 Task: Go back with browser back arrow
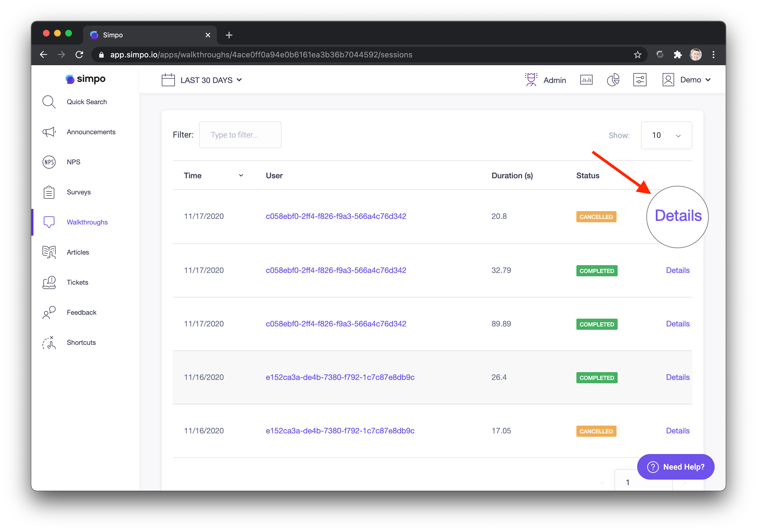click(43, 55)
